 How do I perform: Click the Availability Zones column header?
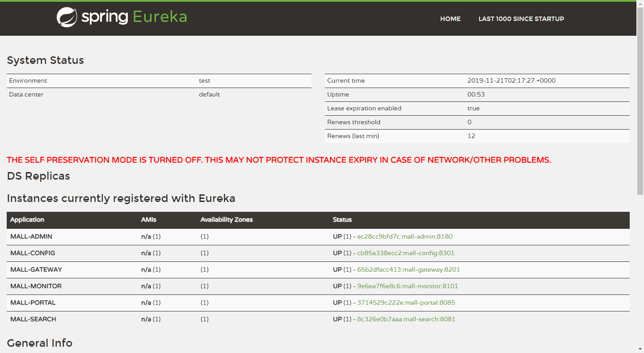[x=226, y=220]
